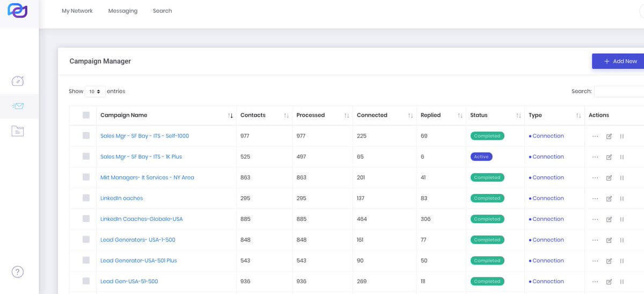The width and height of the screenshot is (644, 294).
Task: Open more options for Mkt Managers NY Area campaign
Action: [595, 178]
